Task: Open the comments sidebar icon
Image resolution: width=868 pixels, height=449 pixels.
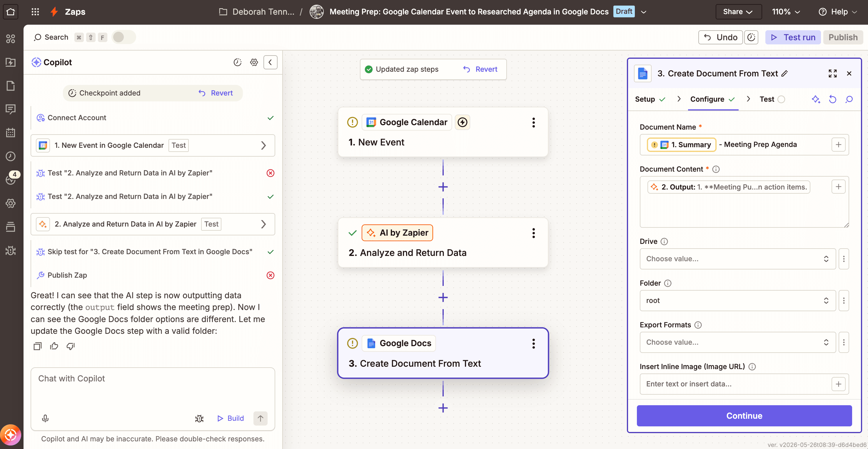Action: click(x=11, y=109)
